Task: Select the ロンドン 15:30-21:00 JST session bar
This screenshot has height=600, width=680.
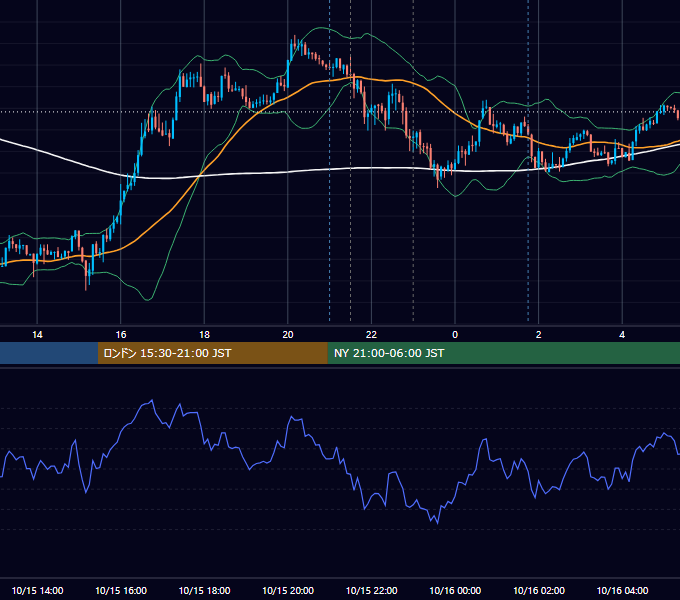Action: tap(212, 353)
